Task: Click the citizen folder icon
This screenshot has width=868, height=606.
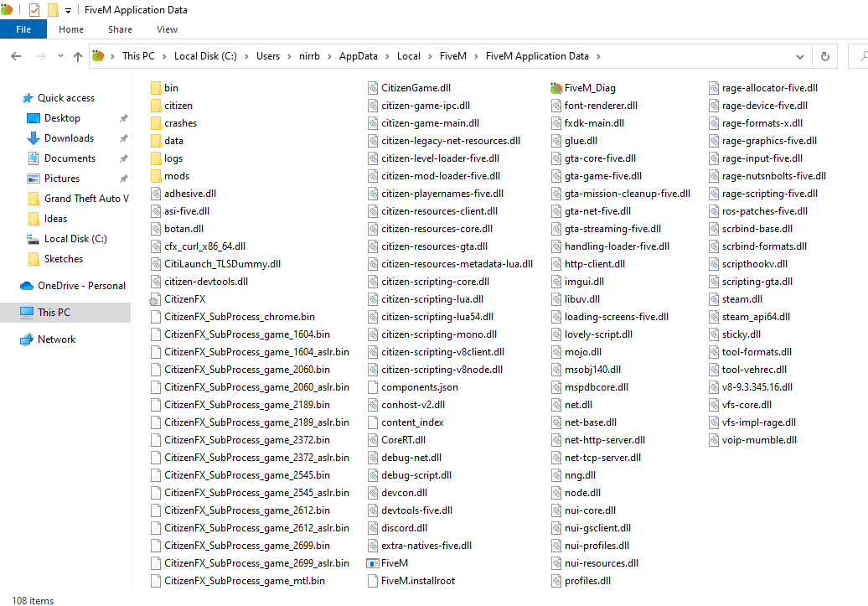Action: click(x=156, y=106)
